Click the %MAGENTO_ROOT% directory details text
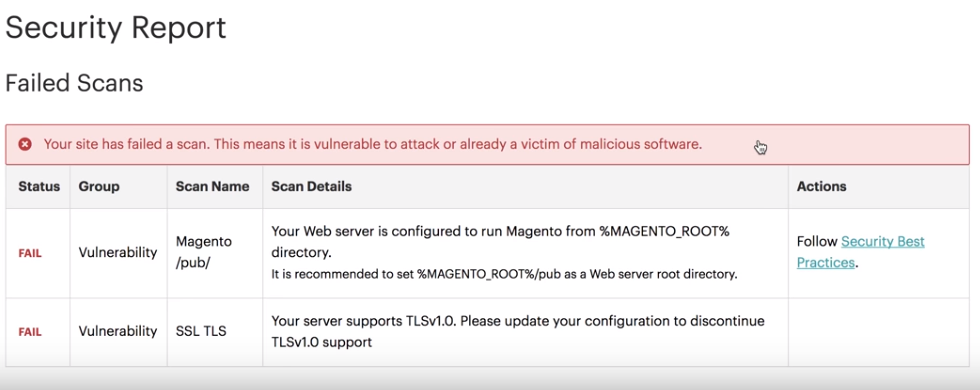 [501, 242]
